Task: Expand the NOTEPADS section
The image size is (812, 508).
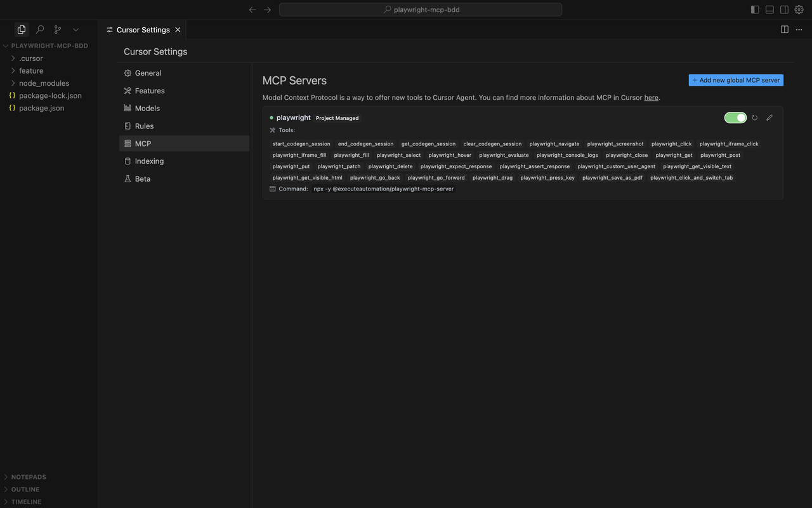Action: point(49,477)
